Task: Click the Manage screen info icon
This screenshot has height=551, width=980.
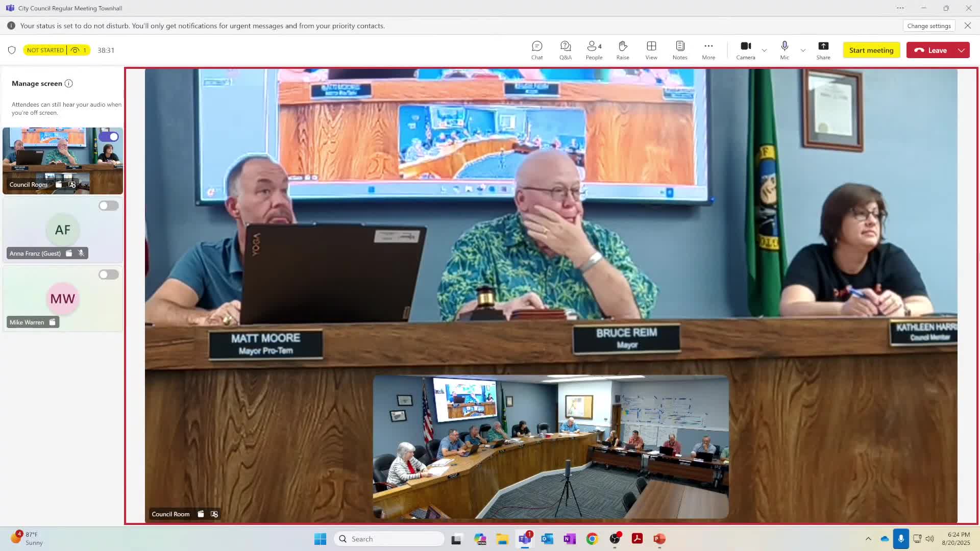Action: (69, 84)
